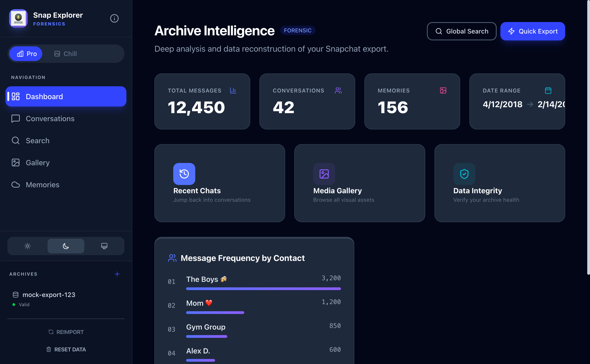Click the Media Gallery image icon
Image resolution: width=590 pixels, height=364 pixels.
pyautogui.click(x=324, y=174)
